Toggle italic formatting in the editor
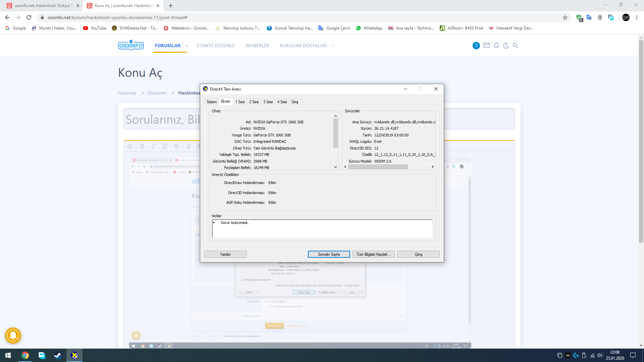Viewport: 644px width, 362px height. pyautogui.click(x=153, y=146)
